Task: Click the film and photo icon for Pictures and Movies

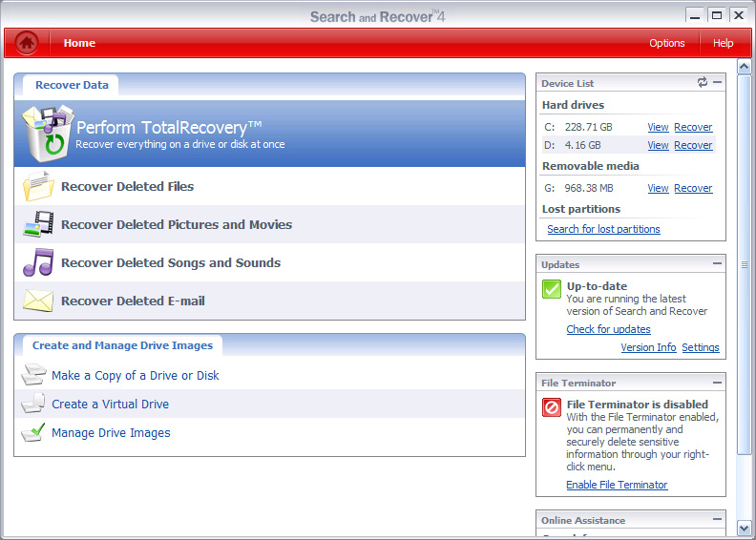Action: (38, 224)
